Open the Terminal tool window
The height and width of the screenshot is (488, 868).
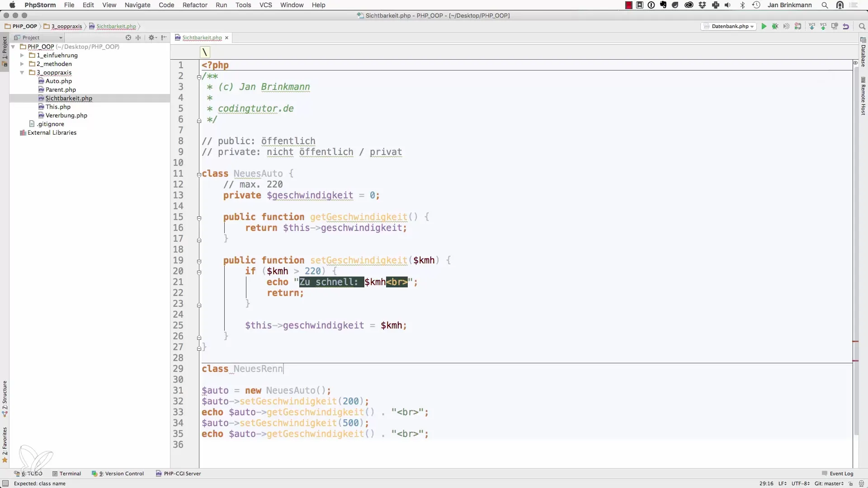pyautogui.click(x=66, y=474)
